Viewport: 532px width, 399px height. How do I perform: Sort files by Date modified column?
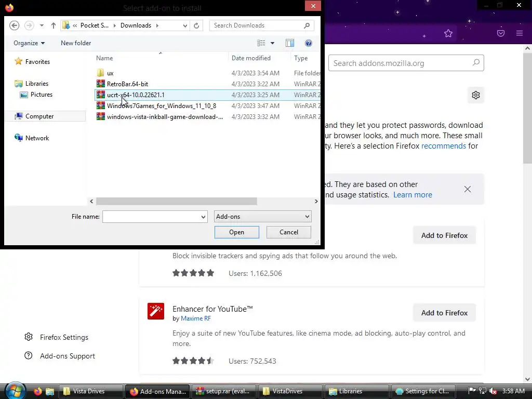(x=251, y=58)
